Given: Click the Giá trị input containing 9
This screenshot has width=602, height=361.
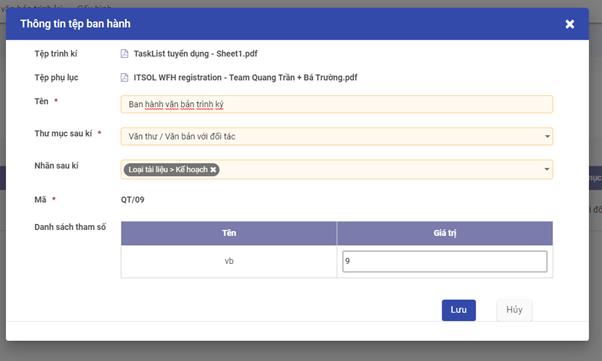Looking at the screenshot, I should click(445, 261).
